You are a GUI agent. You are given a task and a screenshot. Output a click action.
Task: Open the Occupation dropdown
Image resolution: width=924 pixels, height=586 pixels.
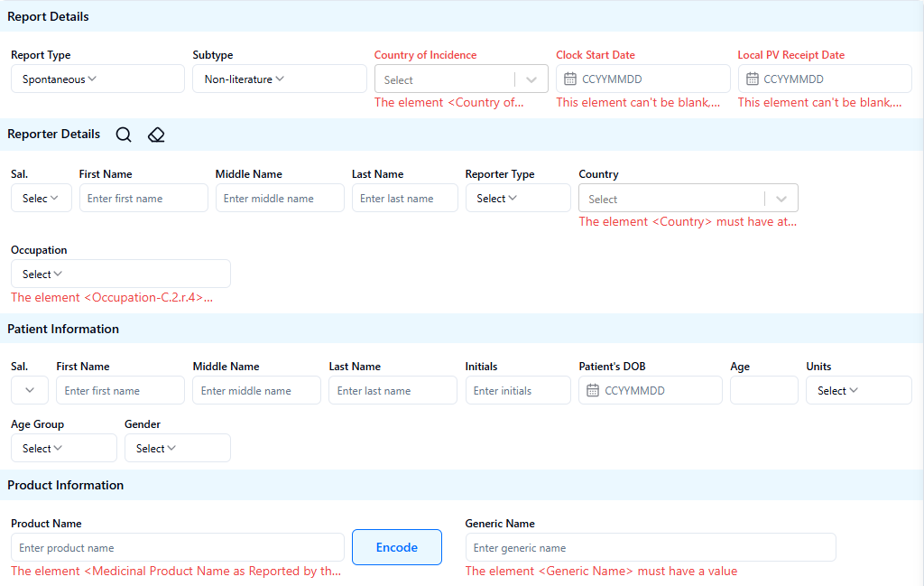[121, 274]
